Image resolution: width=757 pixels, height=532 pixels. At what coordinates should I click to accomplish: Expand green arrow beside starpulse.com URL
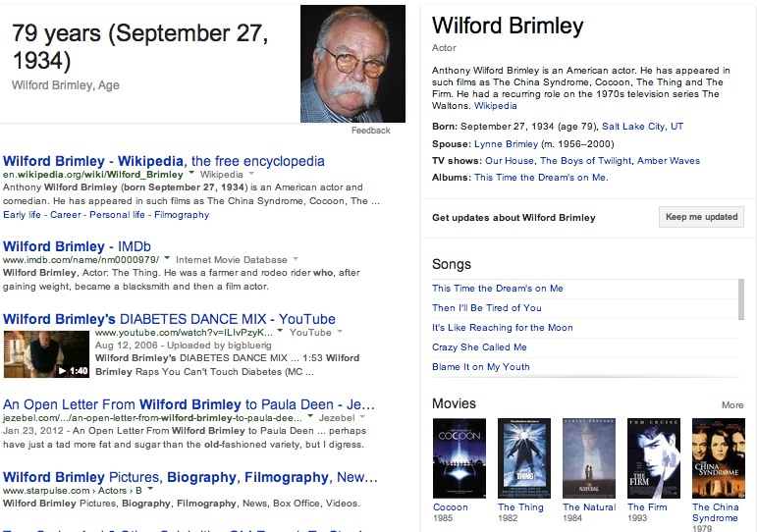pyautogui.click(x=150, y=489)
